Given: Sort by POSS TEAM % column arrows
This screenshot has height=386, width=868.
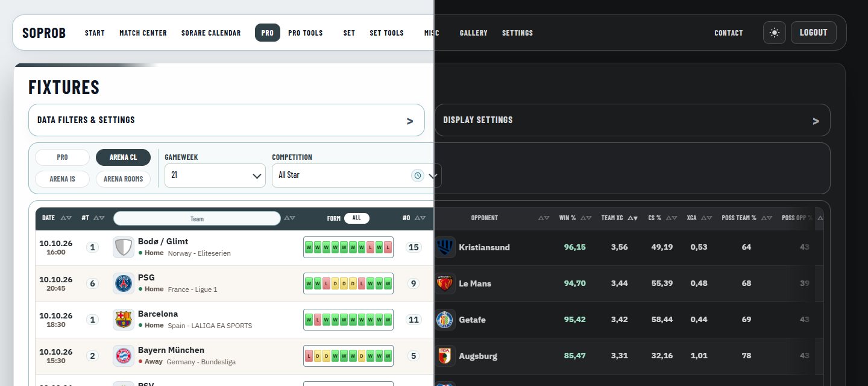Looking at the screenshot, I should pos(767,218).
